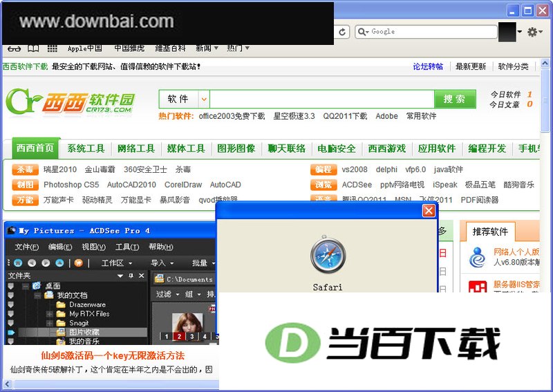
Task: Click the vertical scrollbar up arrow
Action: [545, 63]
